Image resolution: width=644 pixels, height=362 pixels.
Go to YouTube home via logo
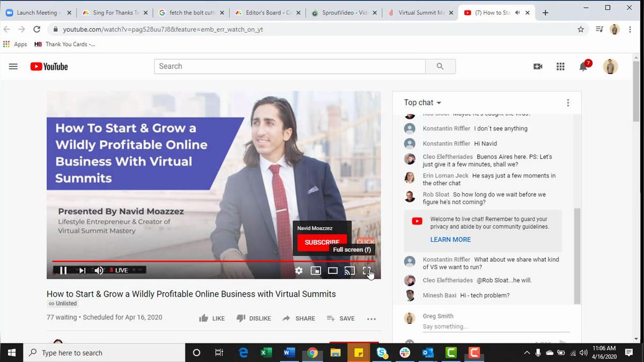point(49,67)
